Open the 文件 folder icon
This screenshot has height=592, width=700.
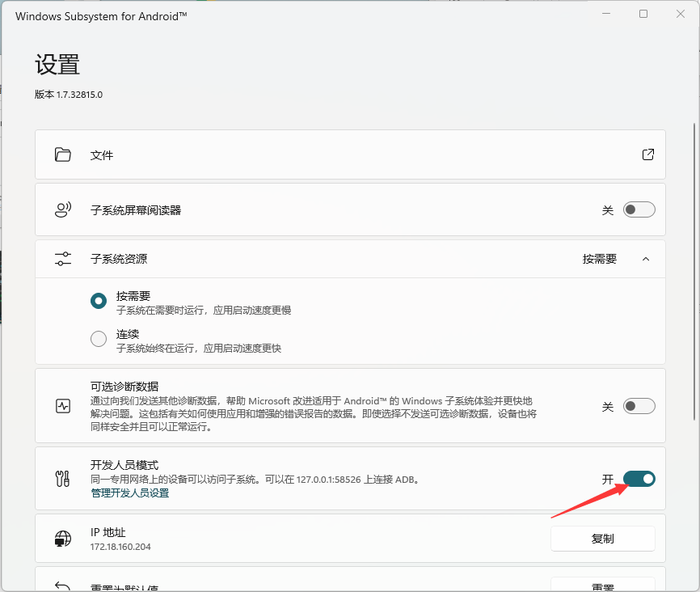pos(62,154)
